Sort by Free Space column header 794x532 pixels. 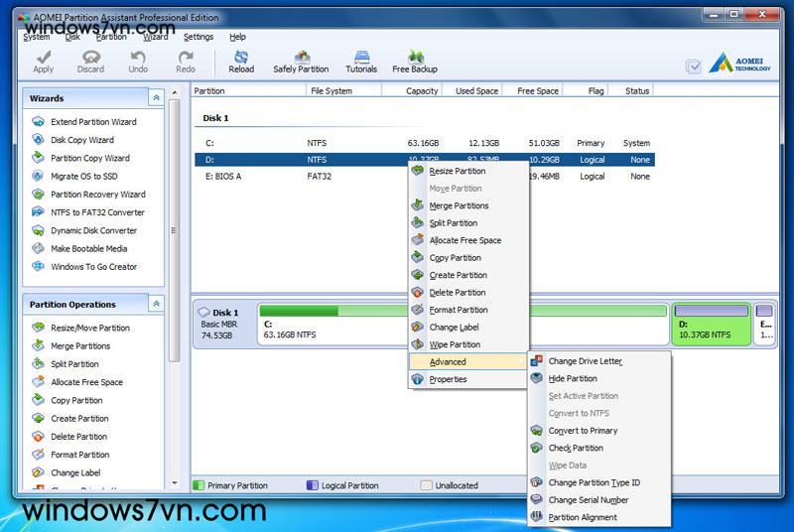(533, 91)
